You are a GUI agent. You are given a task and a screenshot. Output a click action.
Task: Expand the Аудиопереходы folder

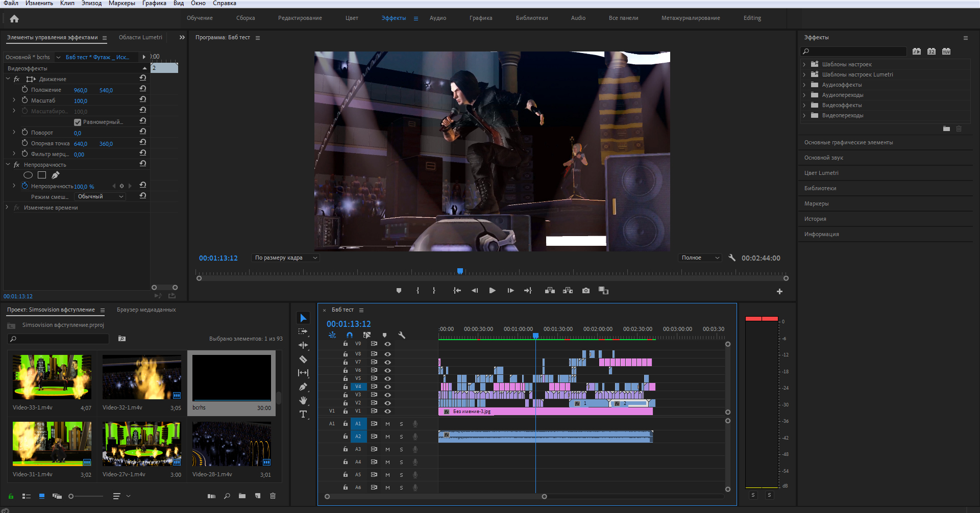tap(804, 95)
